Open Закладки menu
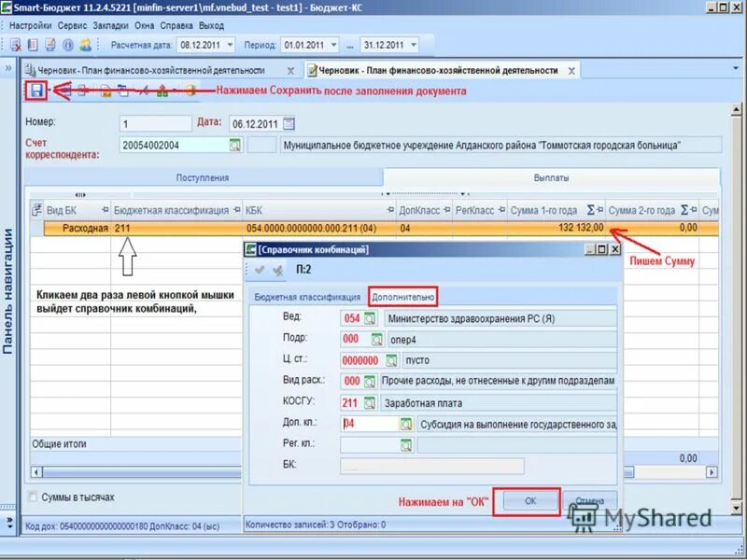Screen dimensions: 747x560 coord(110,26)
